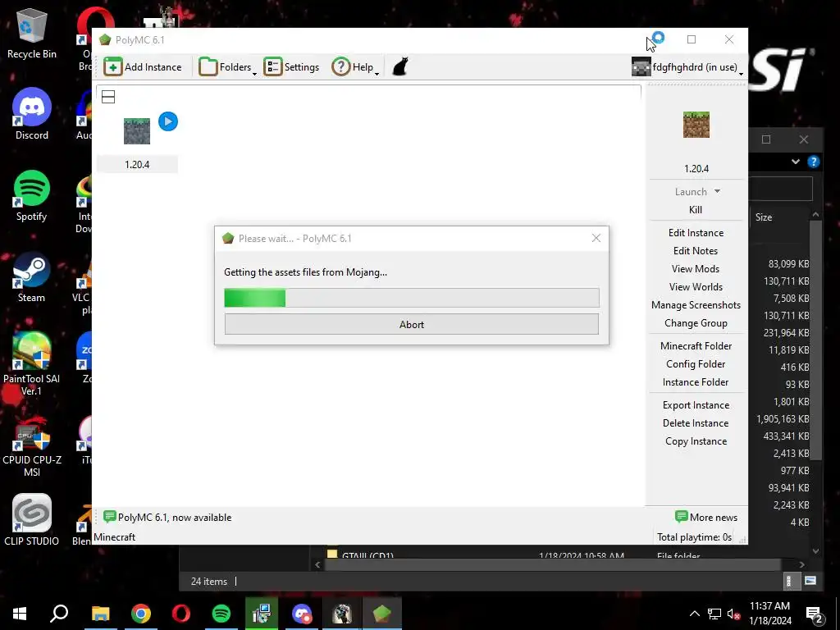Click Change Group
The image size is (840, 630).
(696, 323)
